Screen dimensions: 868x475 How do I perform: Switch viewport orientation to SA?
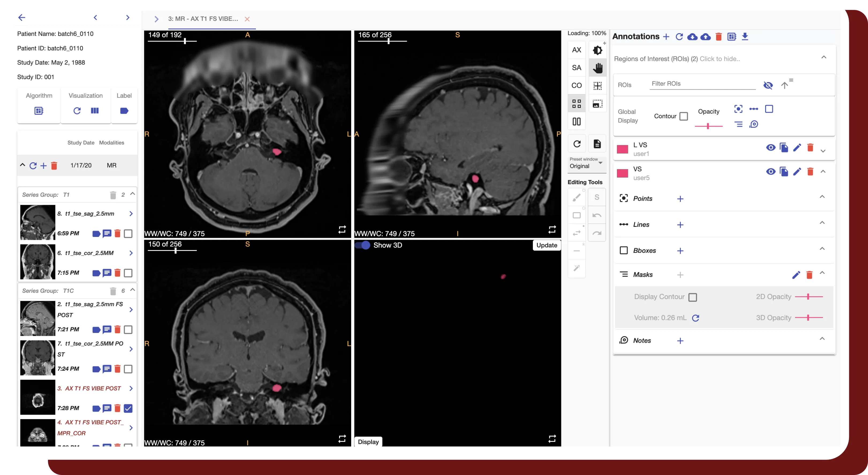[x=576, y=67]
